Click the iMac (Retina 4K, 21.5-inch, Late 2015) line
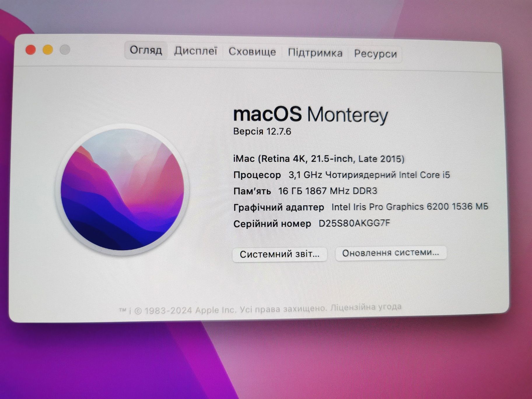The image size is (532, 399). [319, 159]
